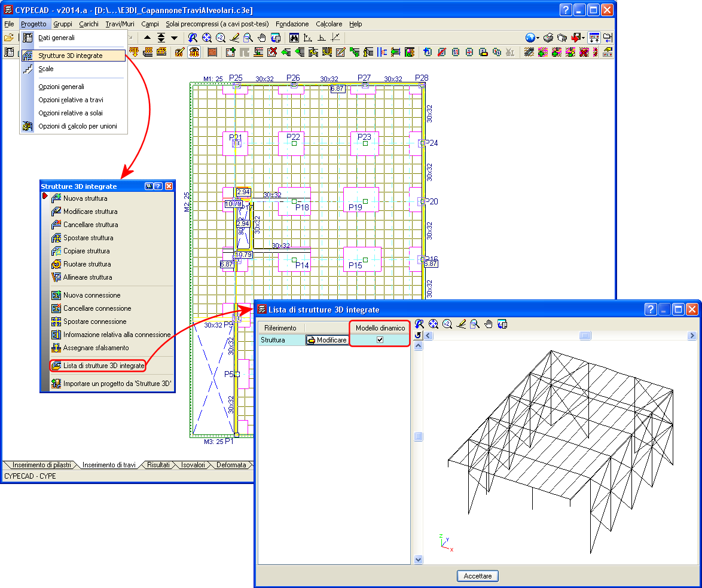Click the x2 zoom icon in Lista dialog

coord(447,324)
